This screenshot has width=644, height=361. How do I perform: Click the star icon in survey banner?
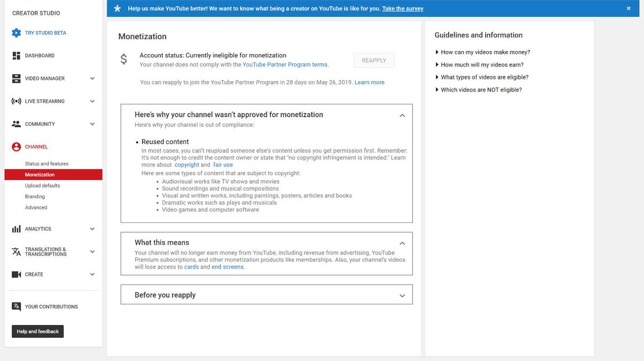click(118, 9)
